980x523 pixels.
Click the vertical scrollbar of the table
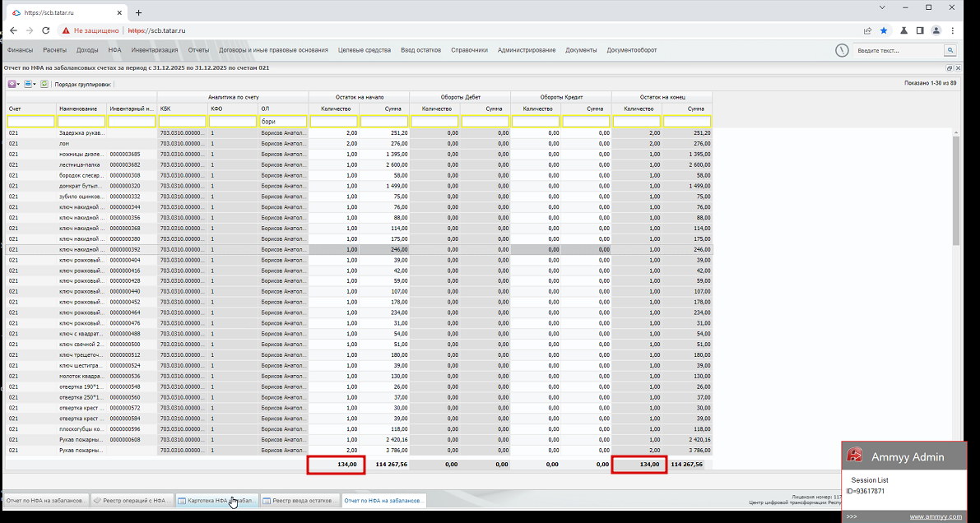pos(955,189)
